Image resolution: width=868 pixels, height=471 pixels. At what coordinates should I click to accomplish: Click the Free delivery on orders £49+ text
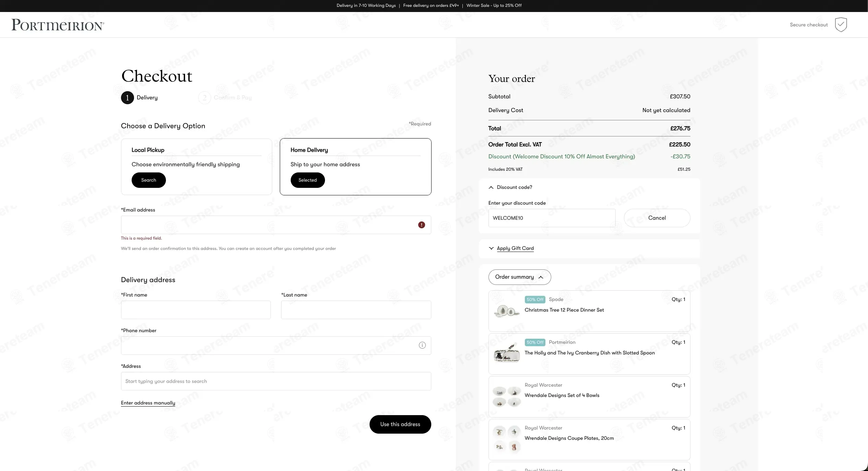pos(431,5)
